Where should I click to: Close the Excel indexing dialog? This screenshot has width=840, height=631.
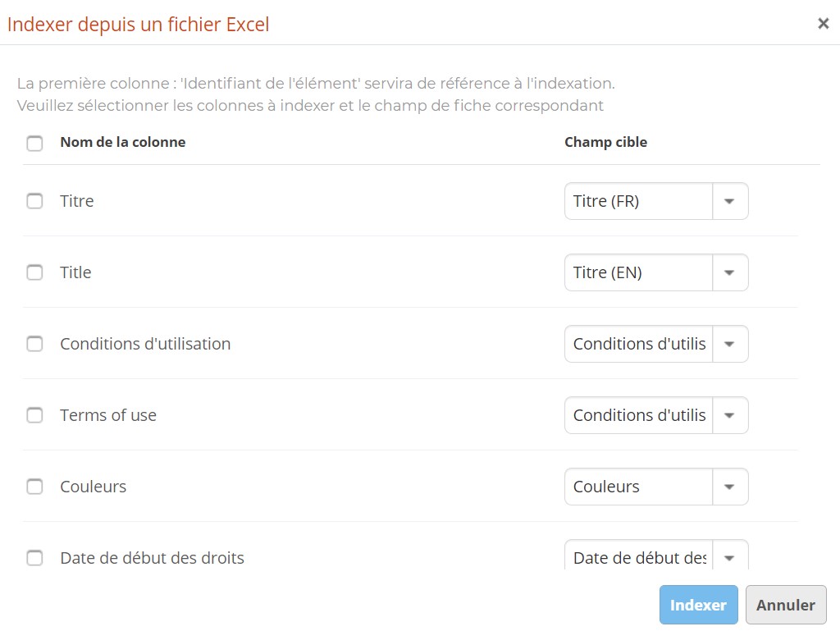pyautogui.click(x=823, y=24)
